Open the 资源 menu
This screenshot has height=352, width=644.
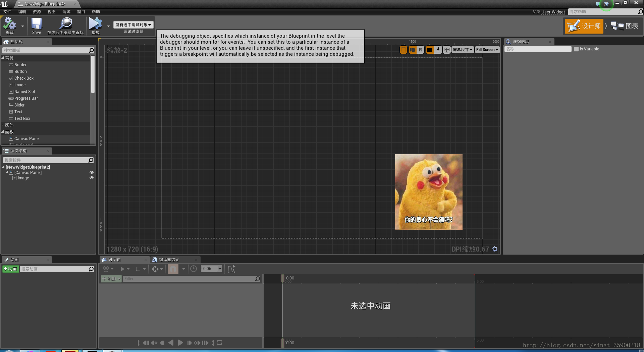(x=37, y=12)
